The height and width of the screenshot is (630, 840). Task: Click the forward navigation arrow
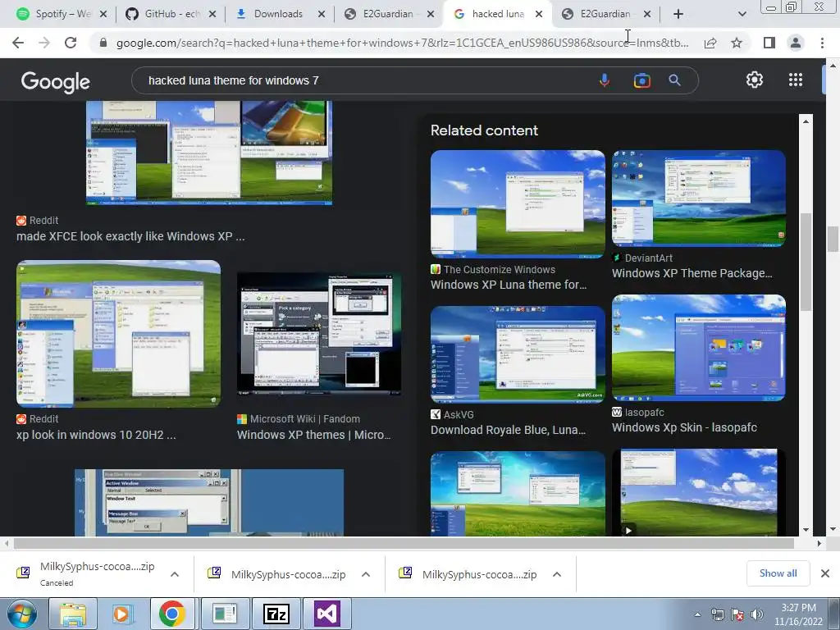(x=44, y=43)
